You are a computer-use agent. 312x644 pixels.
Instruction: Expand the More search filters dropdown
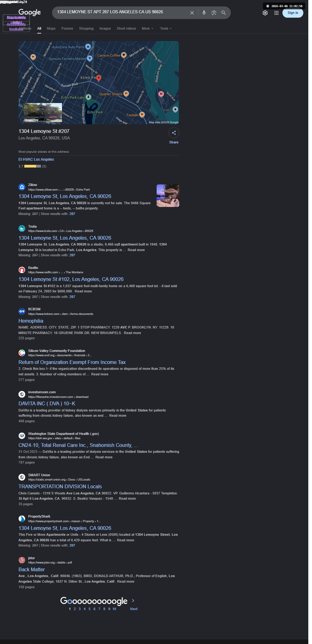(147, 28)
